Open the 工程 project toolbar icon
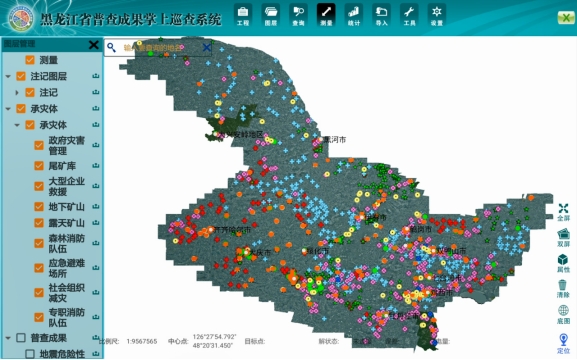577x360 pixels. tap(243, 15)
